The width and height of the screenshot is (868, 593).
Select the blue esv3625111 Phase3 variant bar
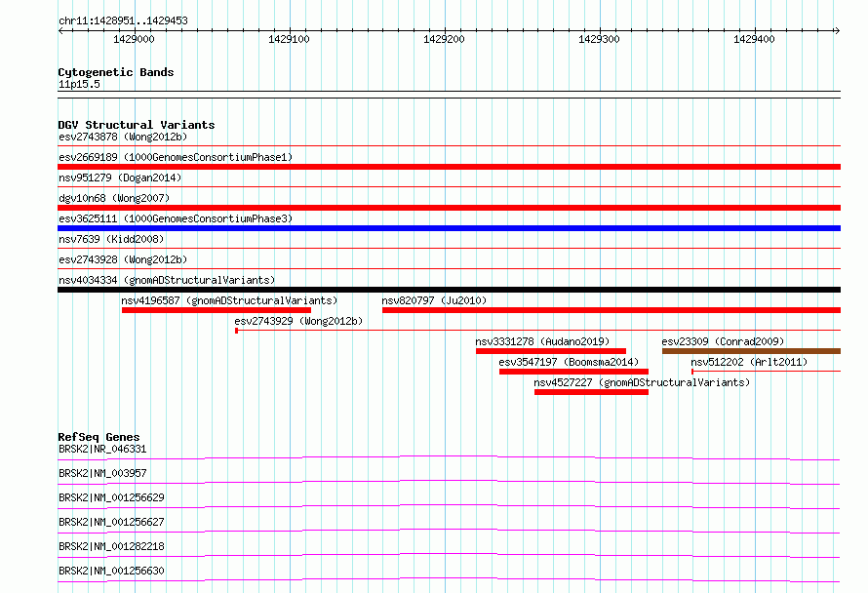449,228
